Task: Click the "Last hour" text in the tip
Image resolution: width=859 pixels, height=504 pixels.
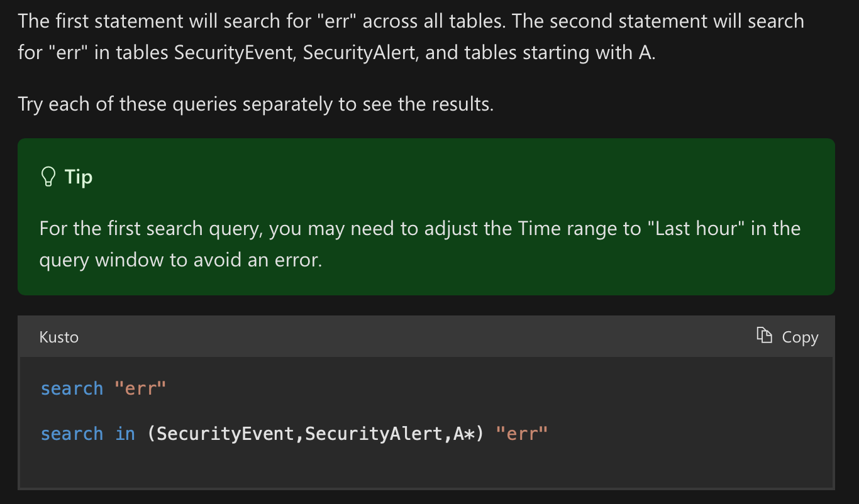Action: [x=696, y=228]
